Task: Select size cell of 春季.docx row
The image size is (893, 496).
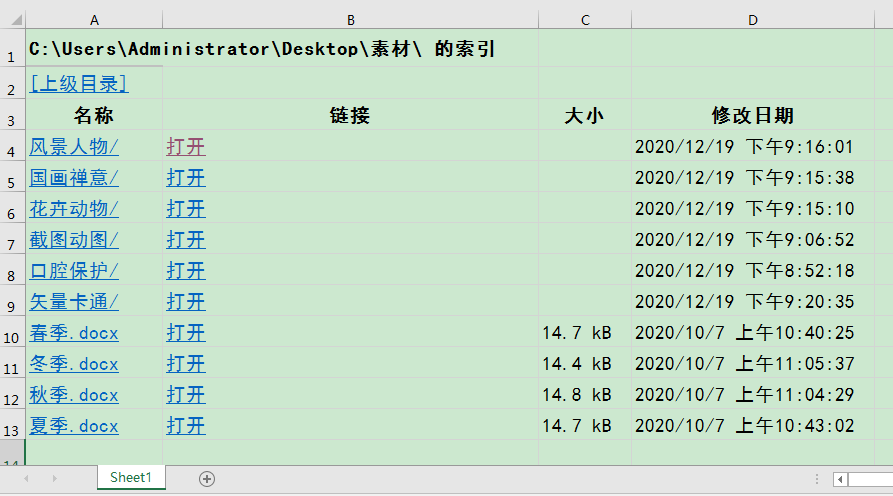Action: point(585,332)
